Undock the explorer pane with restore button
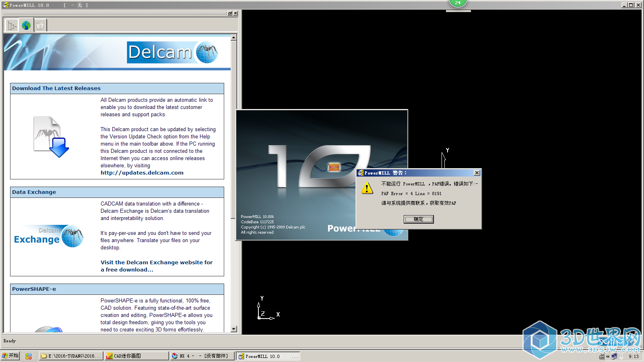 [230, 13]
